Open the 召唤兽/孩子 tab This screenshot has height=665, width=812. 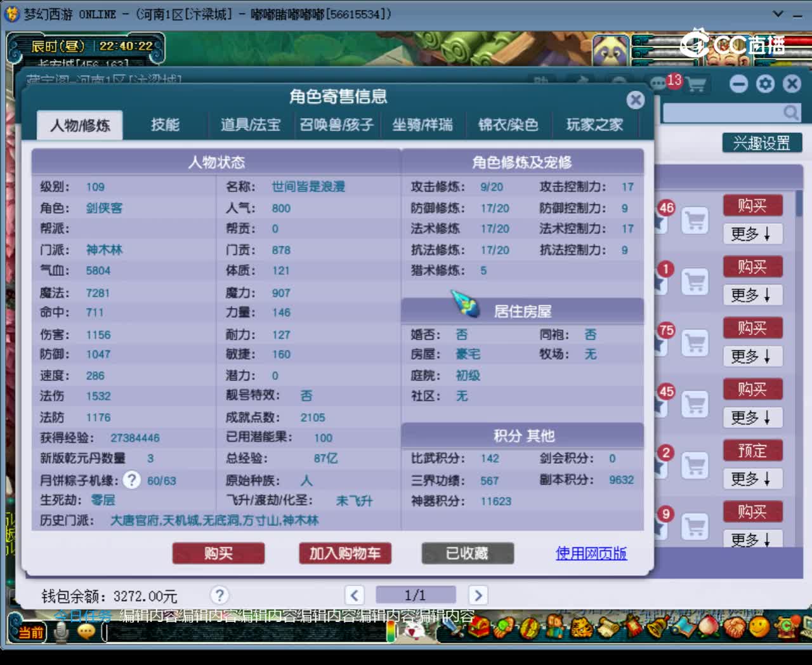pyautogui.click(x=337, y=125)
